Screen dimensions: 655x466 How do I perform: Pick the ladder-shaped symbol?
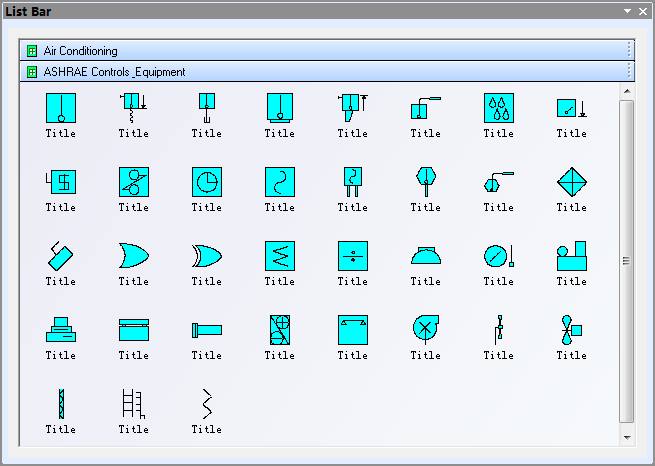click(x=133, y=403)
